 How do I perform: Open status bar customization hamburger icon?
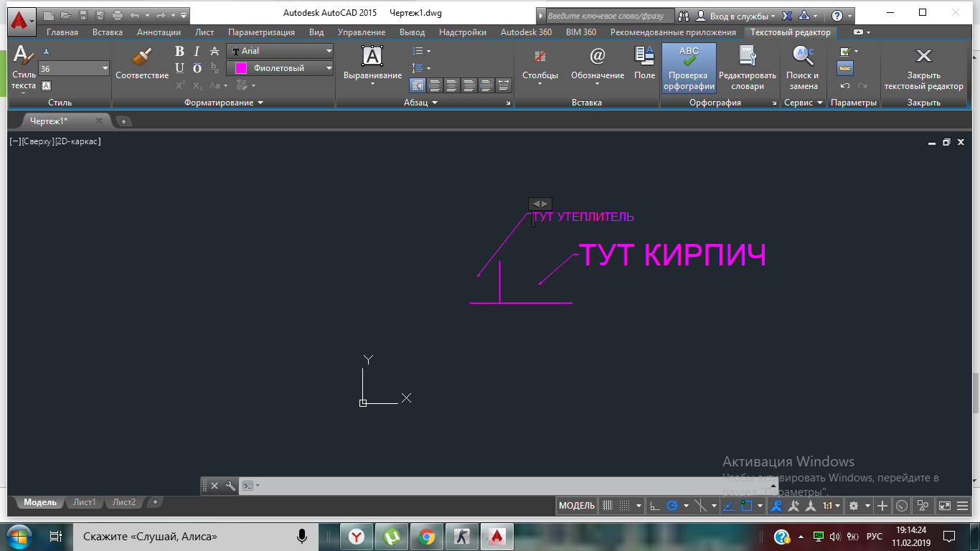click(x=963, y=506)
